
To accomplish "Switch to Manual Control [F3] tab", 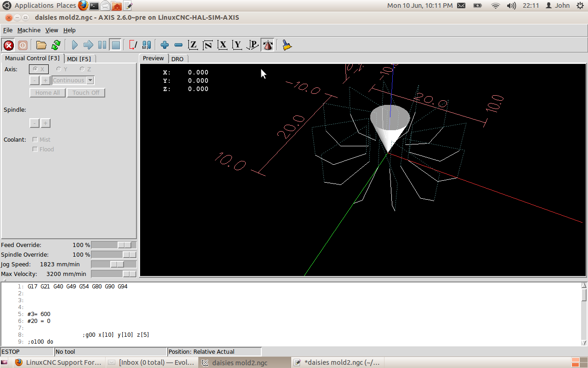I will coord(32,58).
